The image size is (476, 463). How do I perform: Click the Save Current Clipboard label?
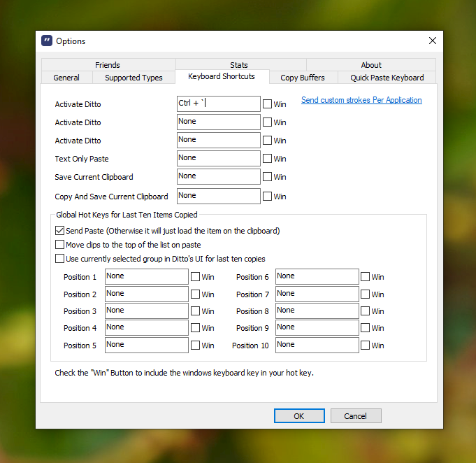click(94, 177)
